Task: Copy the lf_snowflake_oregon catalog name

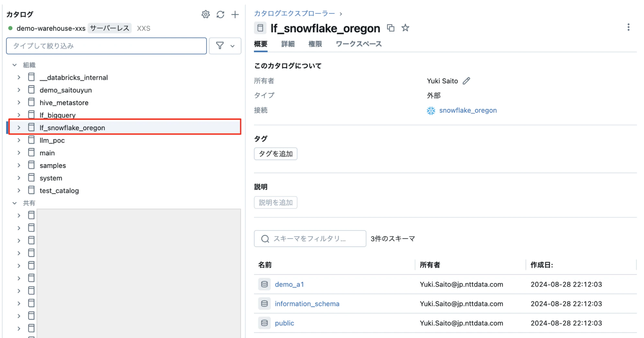Action: tap(391, 28)
